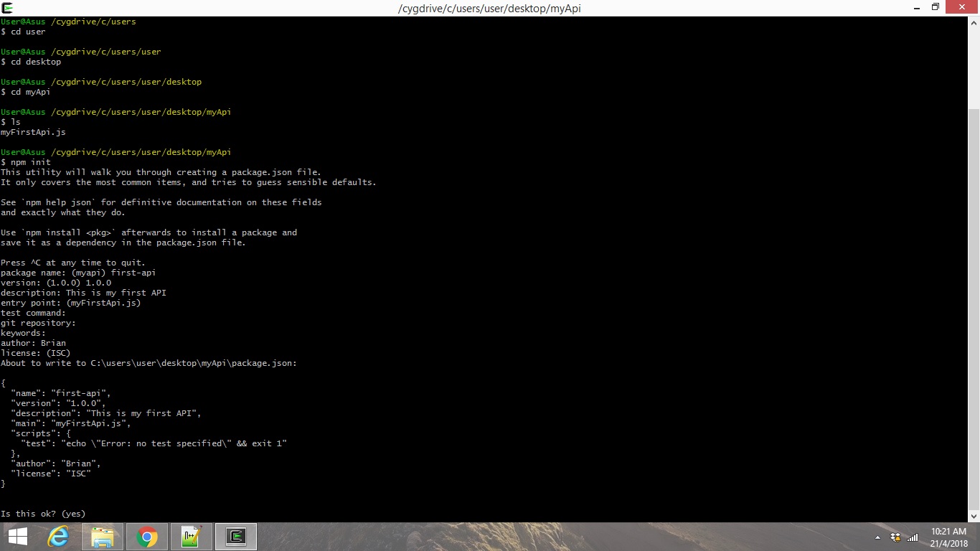This screenshot has height=551, width=980.
Task: Click the 'keywords:' prompt line
Action: tap(23, 333)
